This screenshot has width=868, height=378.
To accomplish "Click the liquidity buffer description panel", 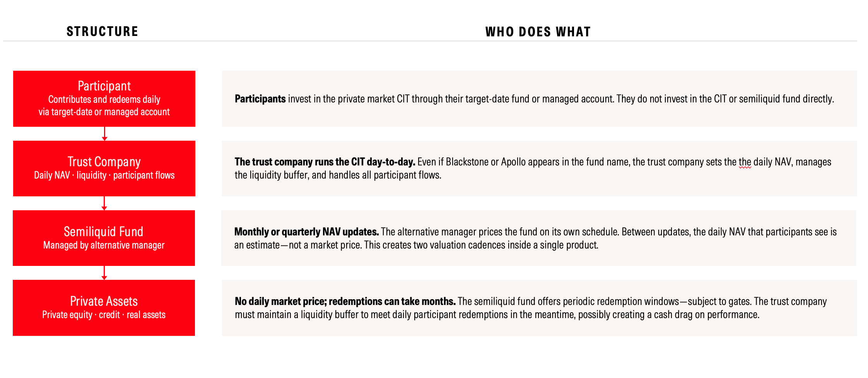I will coord(540,308).
